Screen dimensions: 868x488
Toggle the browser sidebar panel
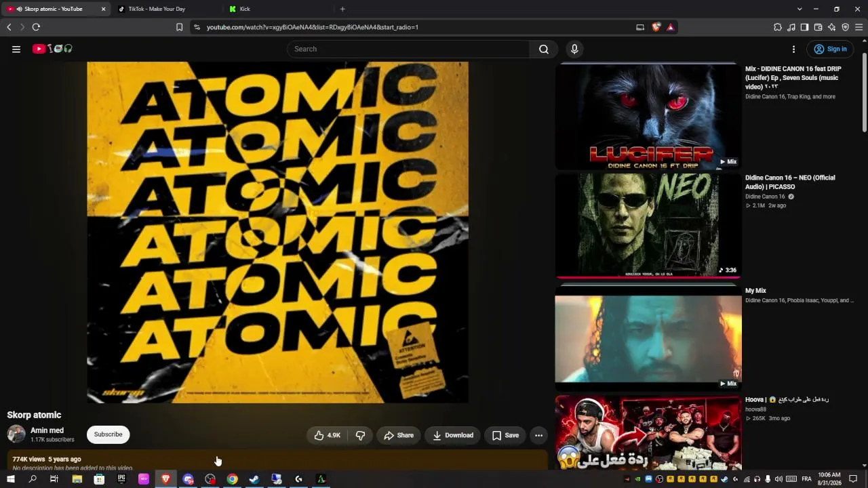tap(804, 27)
